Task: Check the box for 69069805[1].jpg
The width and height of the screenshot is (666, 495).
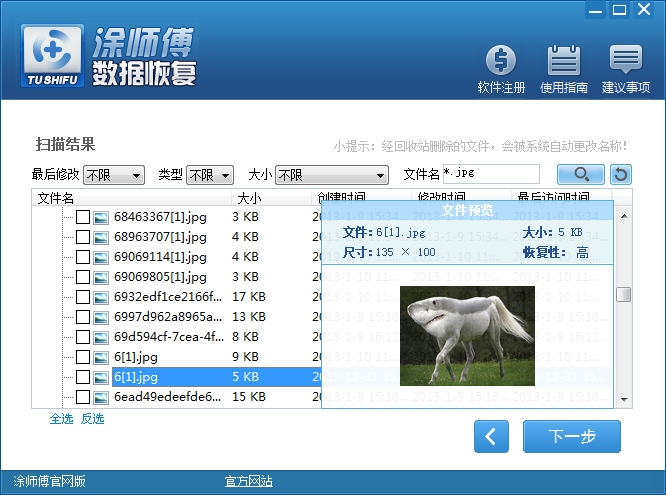Action: 83,277
